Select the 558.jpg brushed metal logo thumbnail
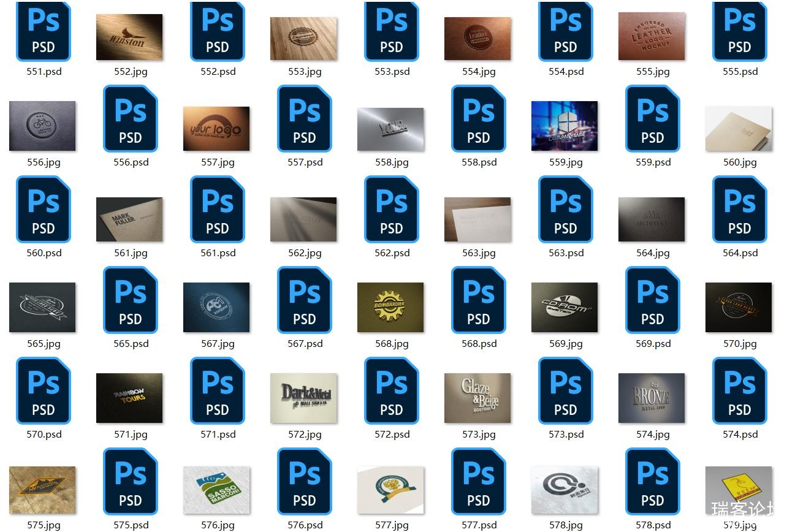Screen dimensions: 787x532 [x=390, y=129]
